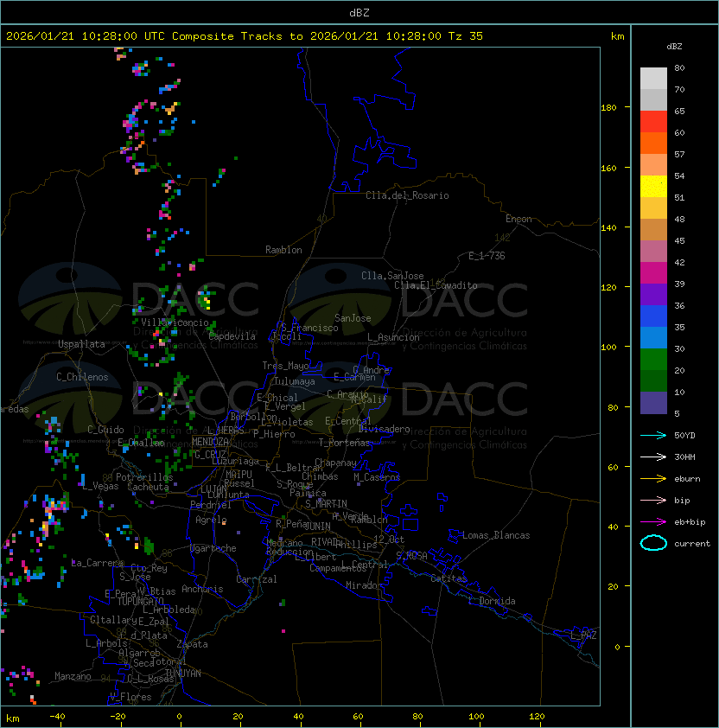Image resolution: width=719 pixels, height=728 pixels.
Task: Click the 120 km horizontal axis tick
Action: click(x=538, y=716)
